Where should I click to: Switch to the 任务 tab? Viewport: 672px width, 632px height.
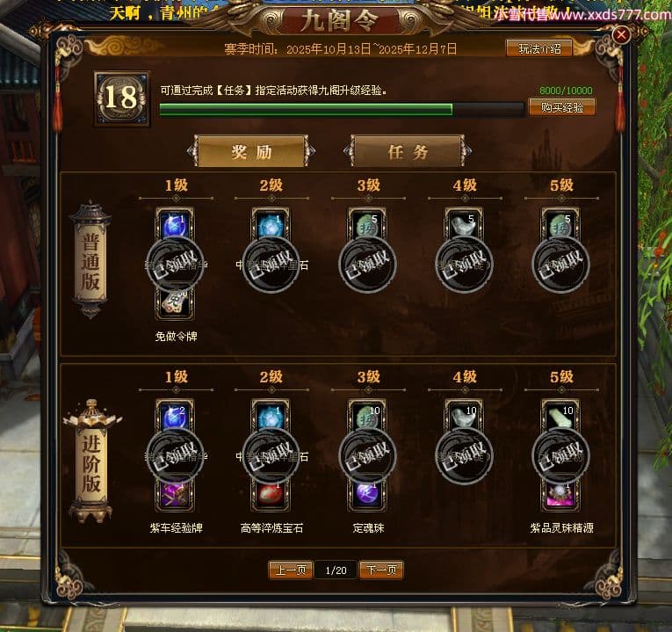pyautogui.click(x=408, y=151)
